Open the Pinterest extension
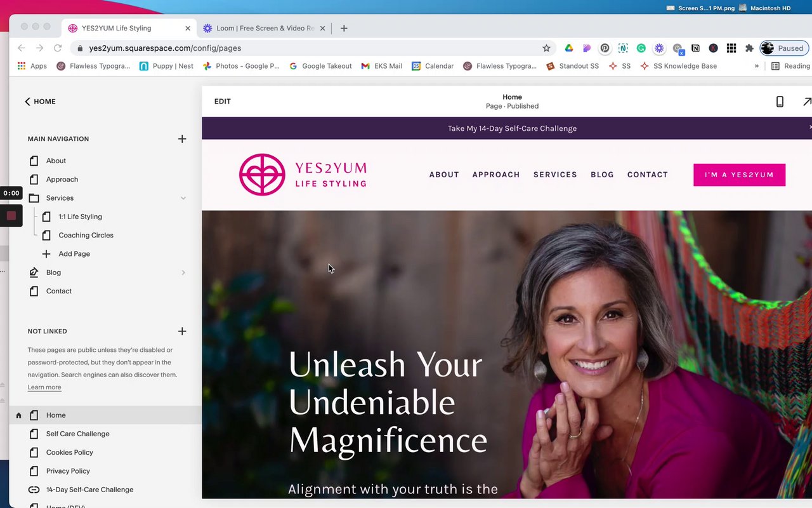The image size is (812, 508). click(605, 48)
